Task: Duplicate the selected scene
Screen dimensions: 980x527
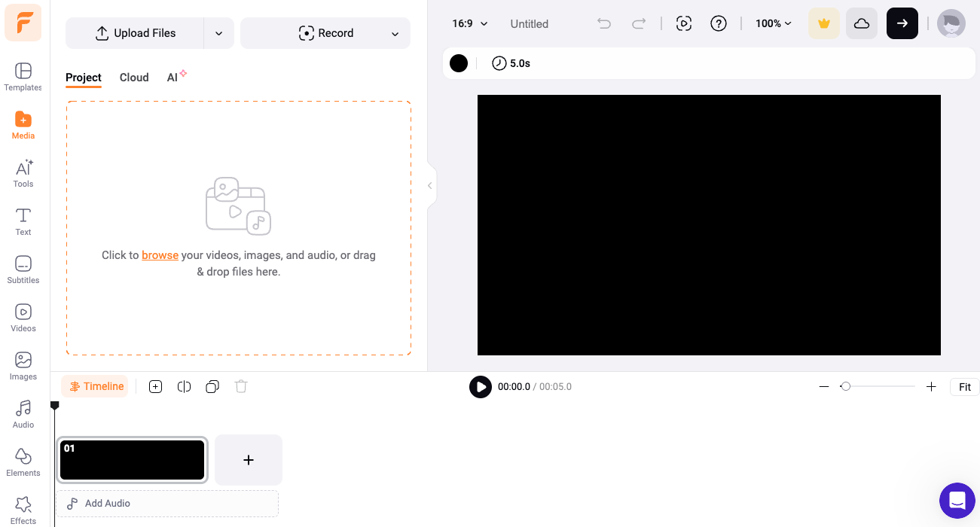Action: pos(212,386)
